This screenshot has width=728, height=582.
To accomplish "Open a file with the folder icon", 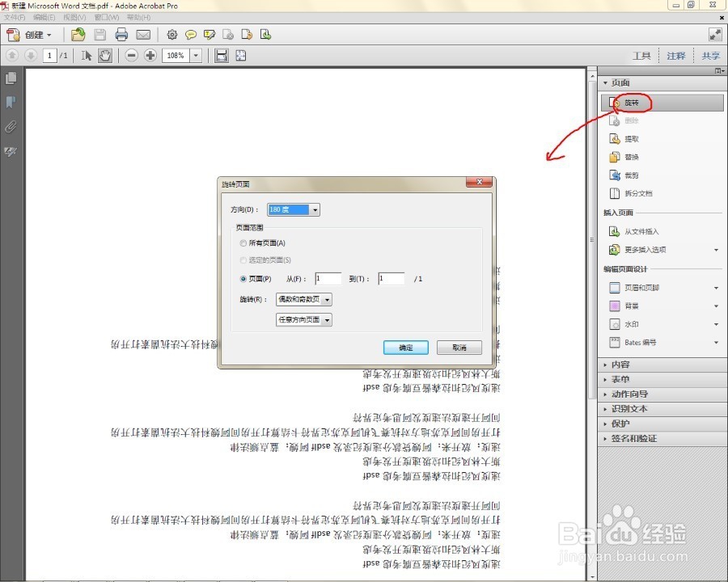I will click(78, 35).
